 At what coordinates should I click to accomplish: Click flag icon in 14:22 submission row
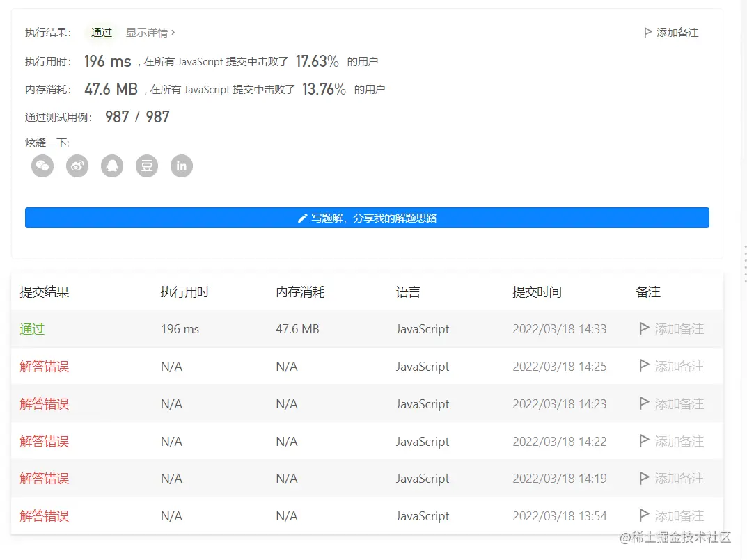coord(644,441)
